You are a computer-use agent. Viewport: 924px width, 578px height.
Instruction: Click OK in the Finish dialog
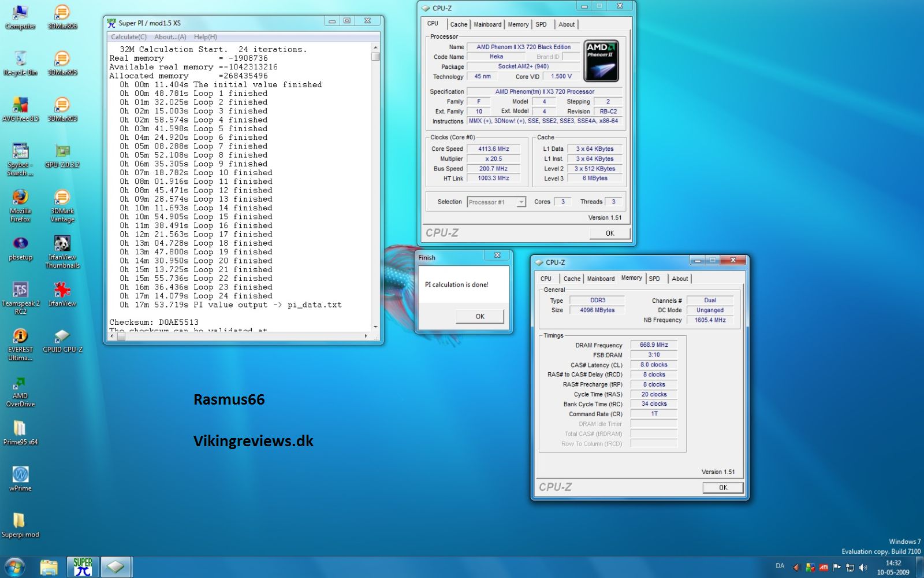(480, 316)
